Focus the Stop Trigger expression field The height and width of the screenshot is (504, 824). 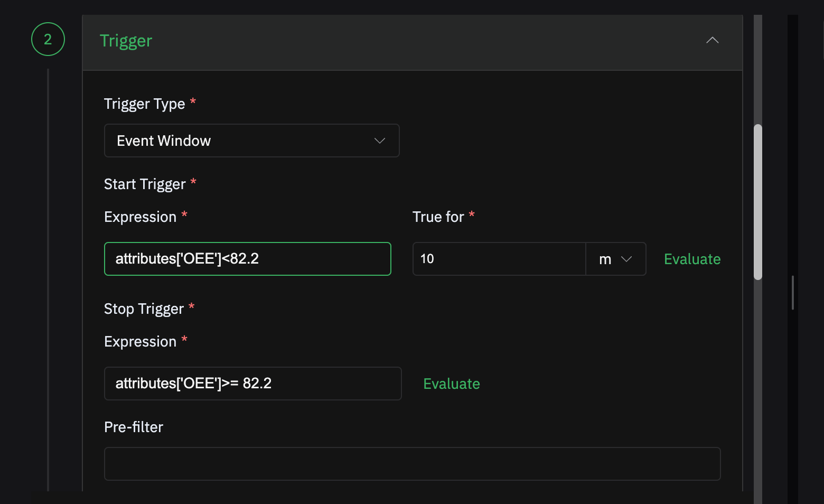[252, 384]
